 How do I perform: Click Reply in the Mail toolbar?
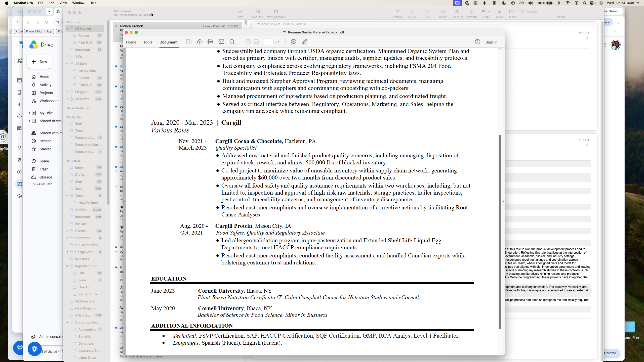443,14
